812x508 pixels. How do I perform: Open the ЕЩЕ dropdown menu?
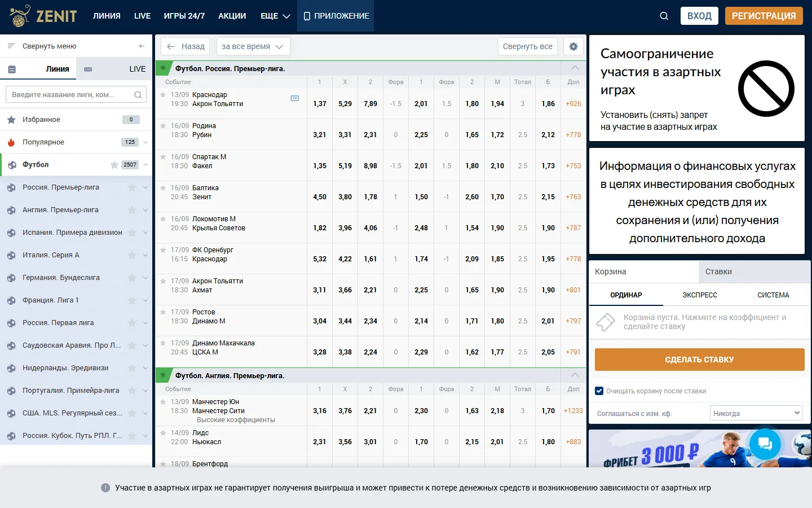pyautogui.click(x=275, y=16)
